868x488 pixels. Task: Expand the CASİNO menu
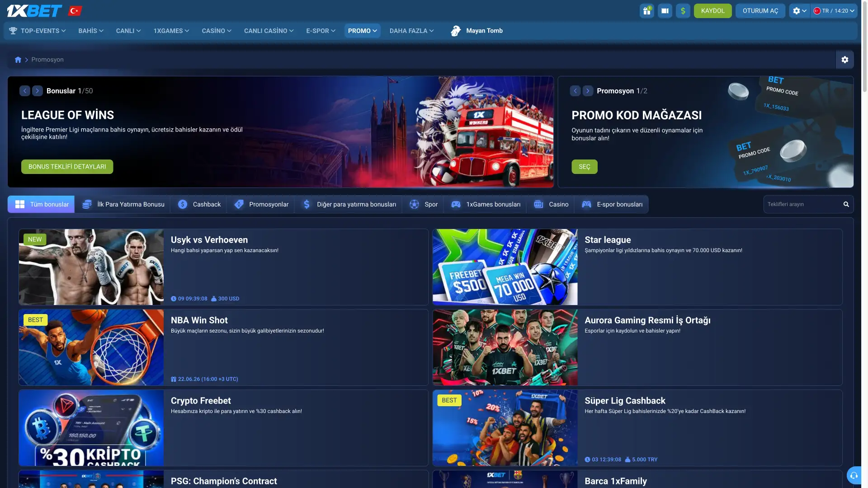[x=217, y=31]
